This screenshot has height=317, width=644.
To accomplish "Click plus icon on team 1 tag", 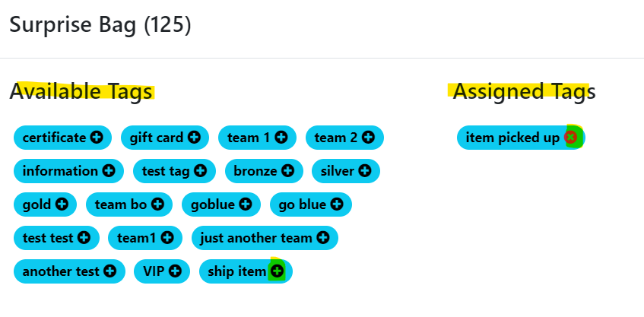I will coord(281,138).
